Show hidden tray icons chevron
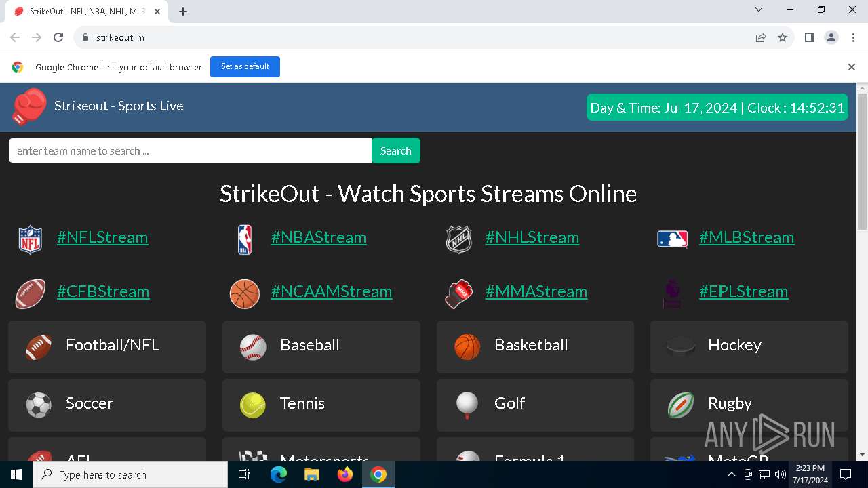 click(731, 474)
